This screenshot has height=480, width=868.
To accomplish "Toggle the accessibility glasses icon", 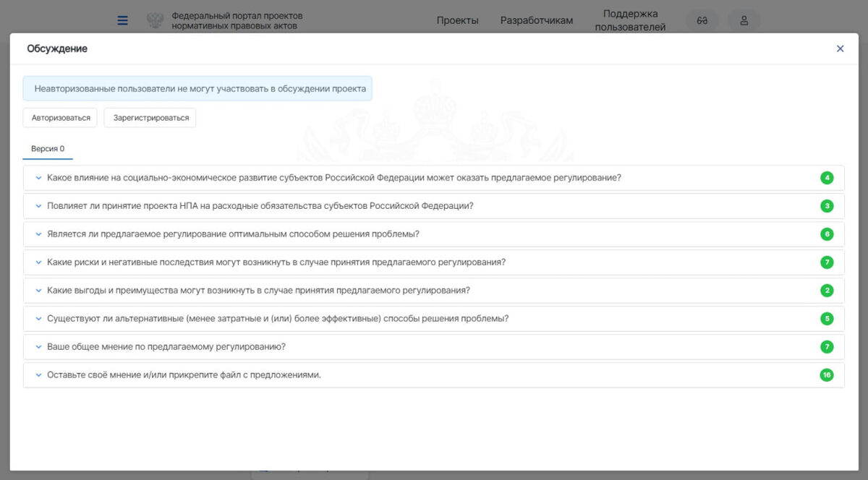I will (x=702, y=20).
